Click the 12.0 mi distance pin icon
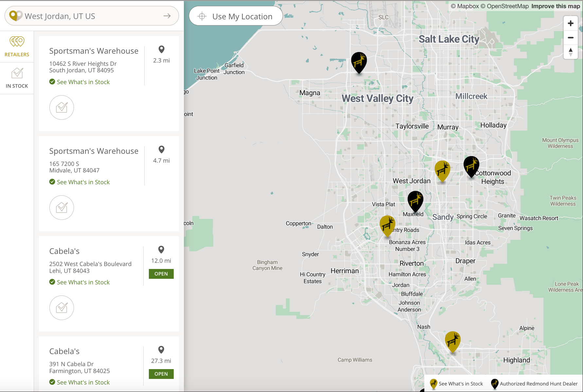 tap(161, 250)
